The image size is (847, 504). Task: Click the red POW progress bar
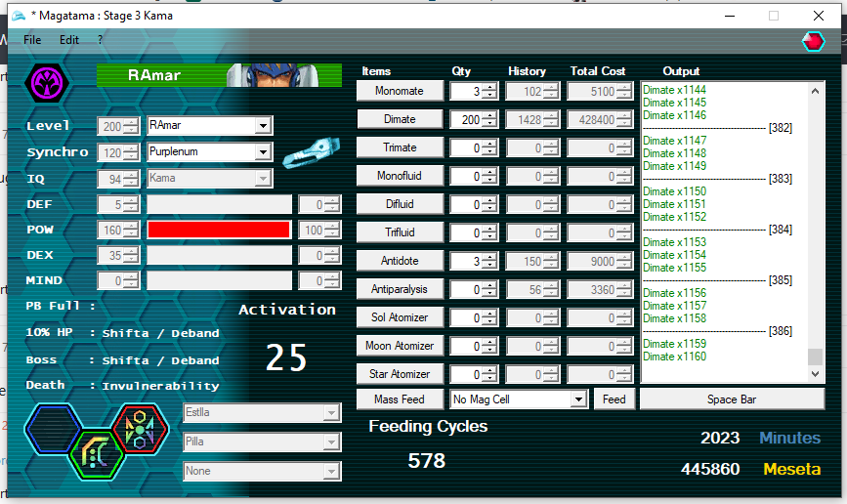coord(219,230)
